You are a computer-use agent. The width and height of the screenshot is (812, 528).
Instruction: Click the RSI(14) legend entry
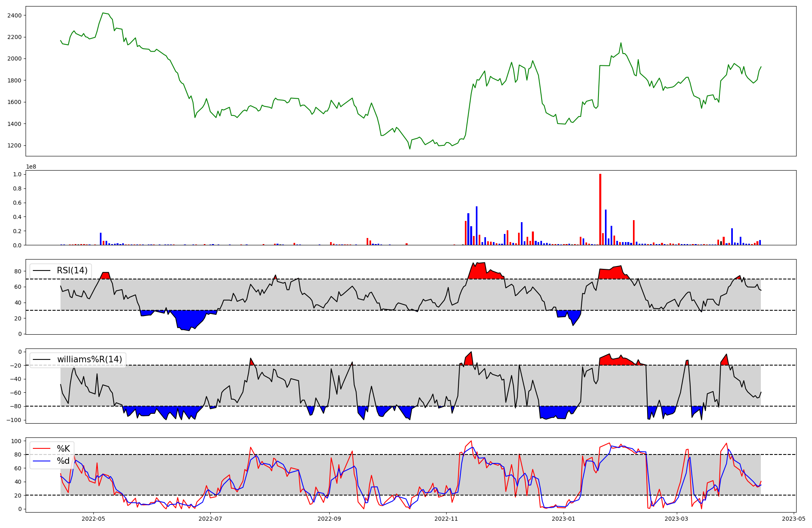(72, 270)
